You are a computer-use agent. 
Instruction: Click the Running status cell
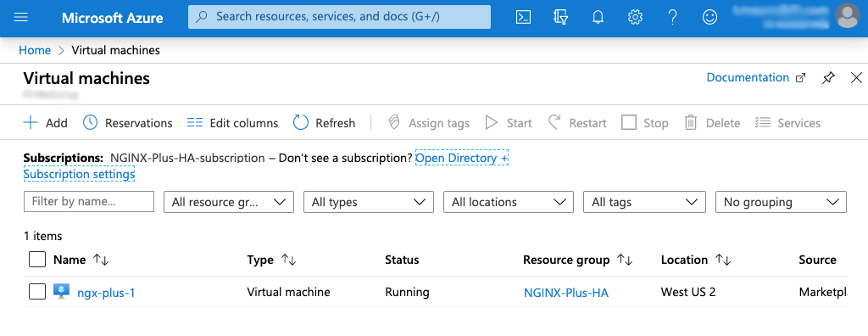[407, 292]
